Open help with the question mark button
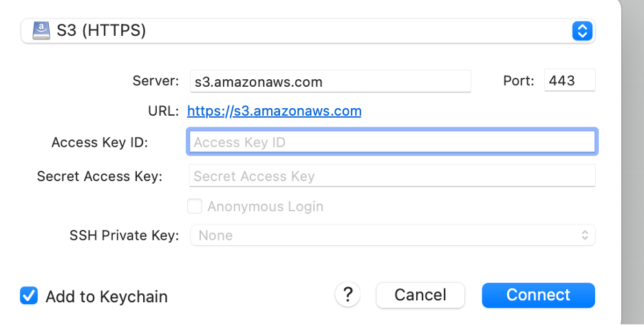Screen dimensions: 644x325 (x=348, y=295)
